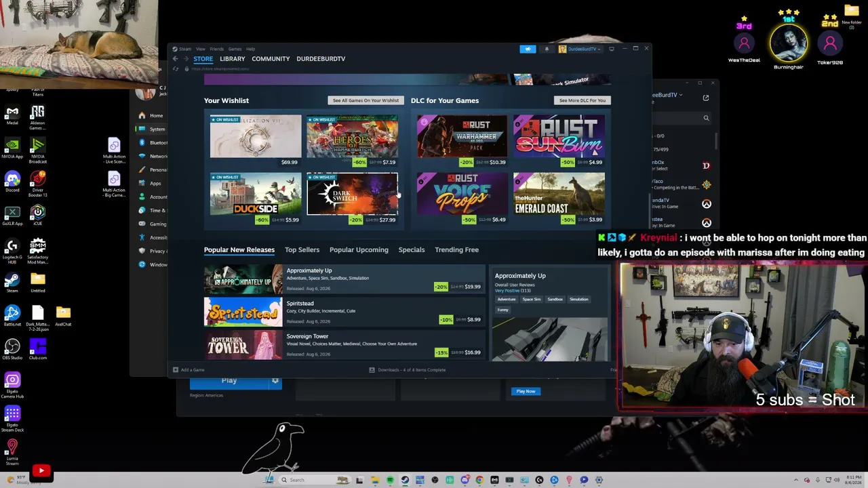The height and width of the screenshot is (488, 868).
Task: Open Sovereign Tower in new releases list
Action: tap(344, 345)
